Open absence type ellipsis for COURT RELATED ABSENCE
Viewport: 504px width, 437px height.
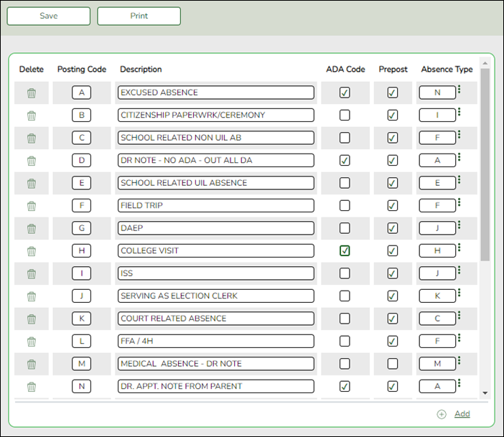tap(459, 315)
